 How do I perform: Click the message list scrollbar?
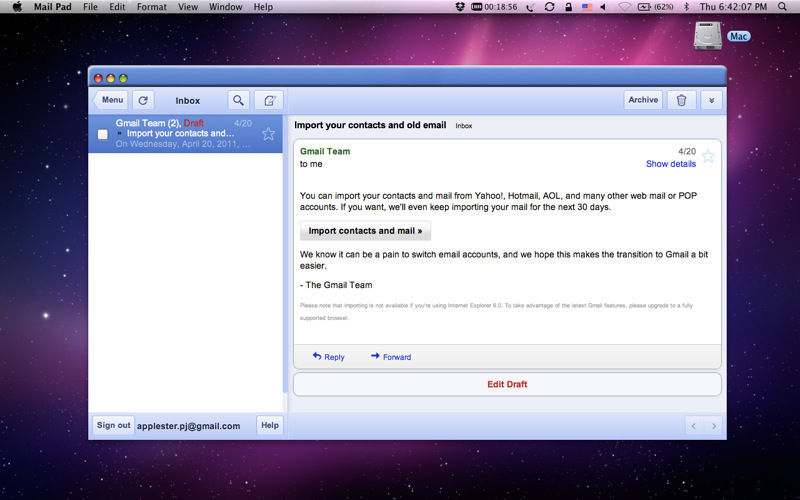click(x=285, y=254)
